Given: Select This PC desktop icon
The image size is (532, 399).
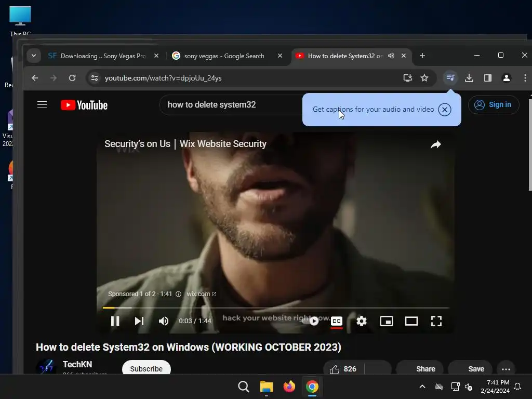Looking at the screenshot, I should click(20, 20).
